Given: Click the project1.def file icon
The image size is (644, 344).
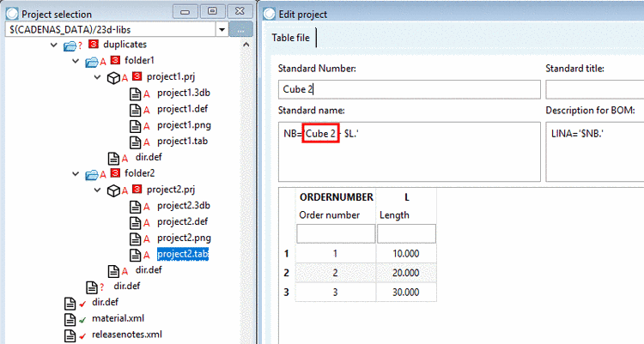Looking at the screenshot, I should 135,110.
